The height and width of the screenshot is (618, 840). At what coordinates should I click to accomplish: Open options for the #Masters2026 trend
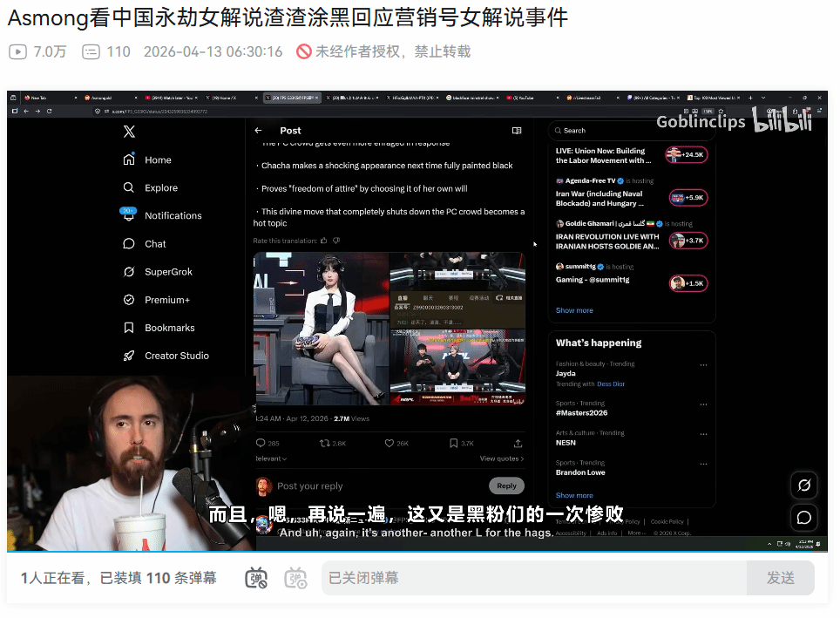(703, 408)
